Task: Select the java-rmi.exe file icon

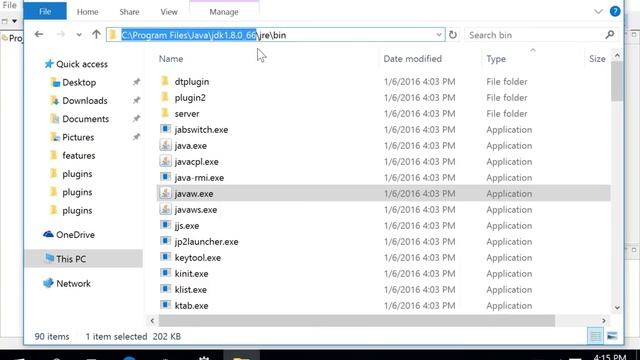Action: tap(165, 177)
